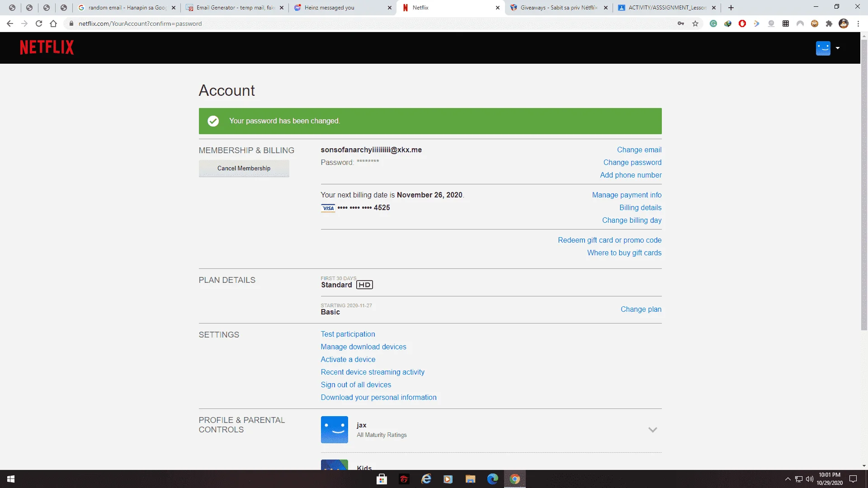Click Download your personal information
The height and width of the screenshot is (488, 868).
click(378, 397)
